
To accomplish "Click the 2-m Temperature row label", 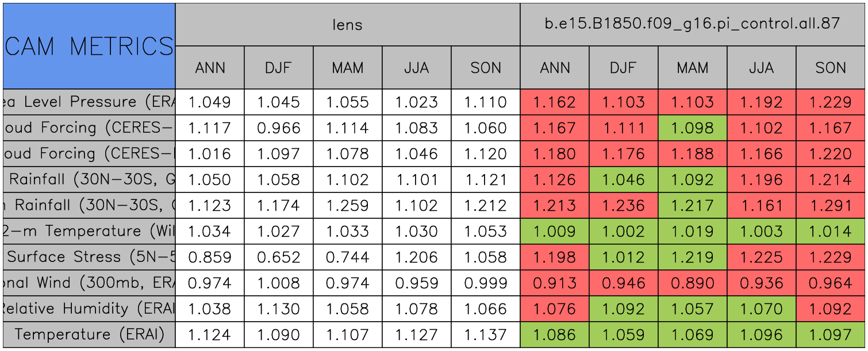I will [89, 231].
